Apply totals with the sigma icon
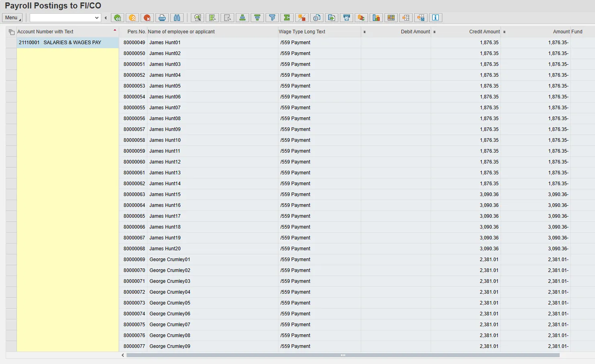This screenshot has width=595, height=364. 287,18
